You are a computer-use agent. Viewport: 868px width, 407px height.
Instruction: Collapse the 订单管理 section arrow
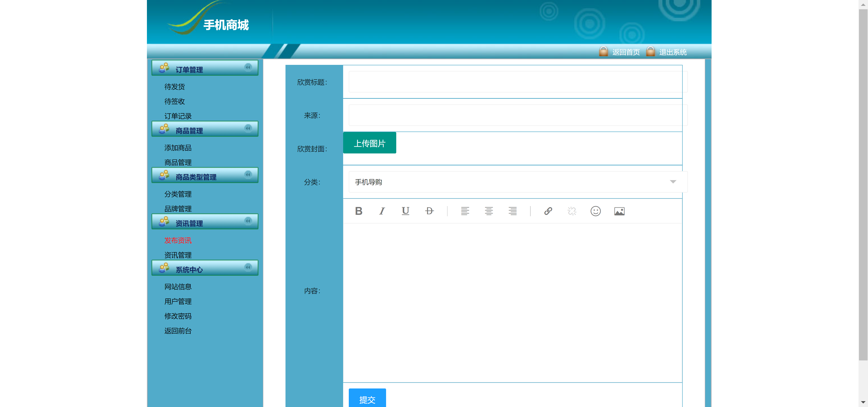[248, 67]
